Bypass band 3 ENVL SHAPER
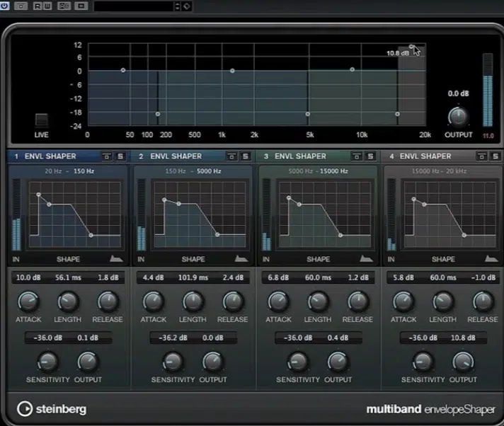The height and width of the screenshot is (426, 504). (x=357, y=156)
